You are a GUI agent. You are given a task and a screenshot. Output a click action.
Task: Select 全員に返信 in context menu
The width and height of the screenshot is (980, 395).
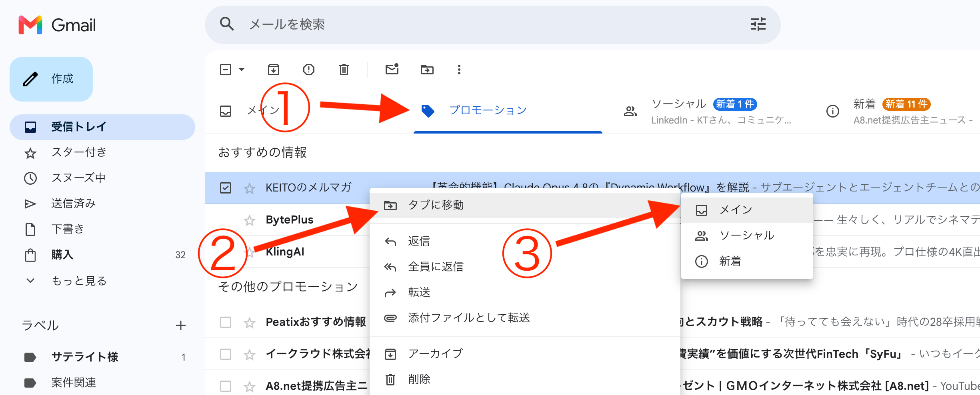pos(525,267)
